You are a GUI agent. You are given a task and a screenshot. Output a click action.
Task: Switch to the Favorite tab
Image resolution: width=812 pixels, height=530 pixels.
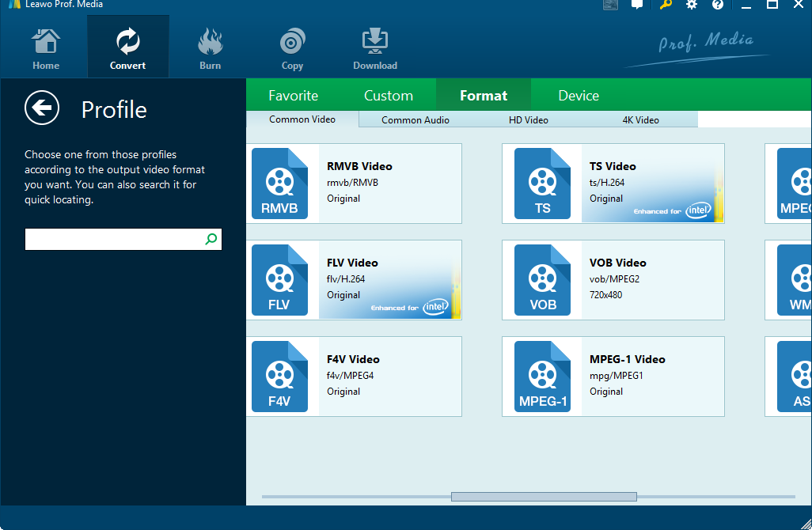pyautogui.click(x=293, y=96)
